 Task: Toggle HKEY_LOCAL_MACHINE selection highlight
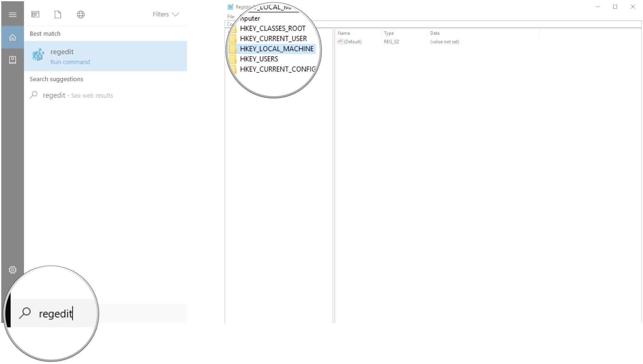click(277, 48)
